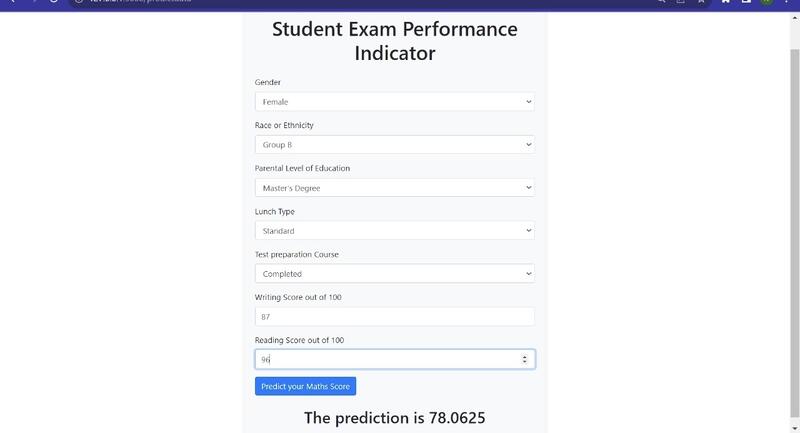Viewport: 800px width, 433px height.
Task: Expand the Race or Ethnicity dropdown
Action: pos(394,145)
